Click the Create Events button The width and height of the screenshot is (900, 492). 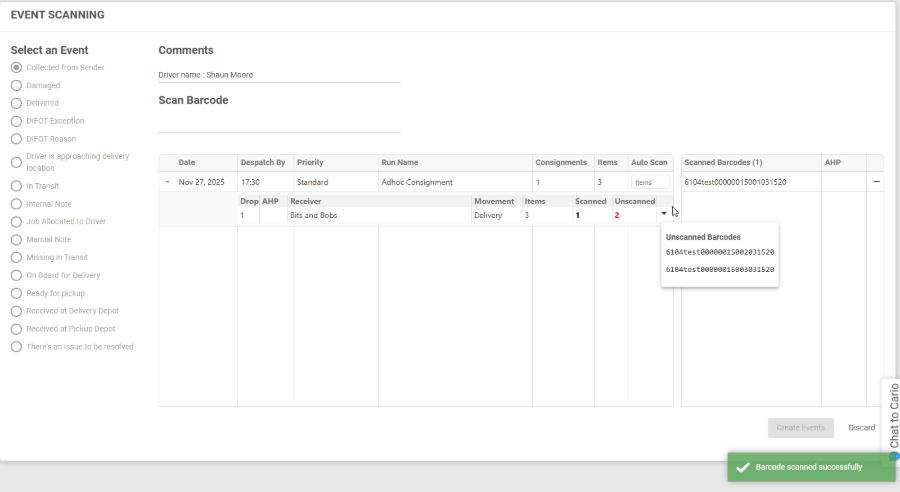pyautogui.click(x=800, y=428)
